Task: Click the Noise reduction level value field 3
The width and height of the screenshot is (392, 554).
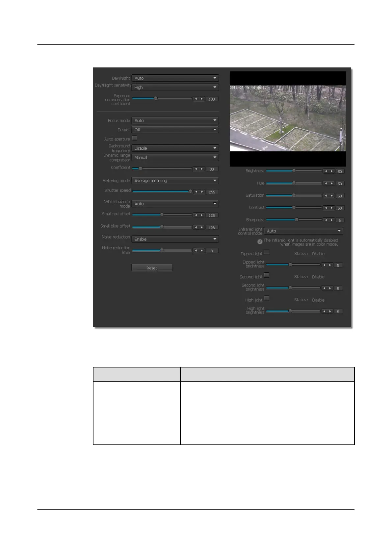Action: click(212, 251)
